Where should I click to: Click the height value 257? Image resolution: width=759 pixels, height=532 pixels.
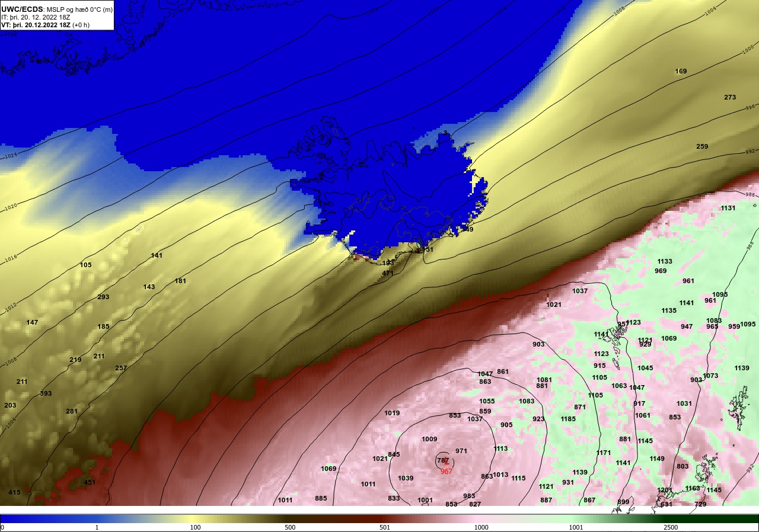click(121, 368)
